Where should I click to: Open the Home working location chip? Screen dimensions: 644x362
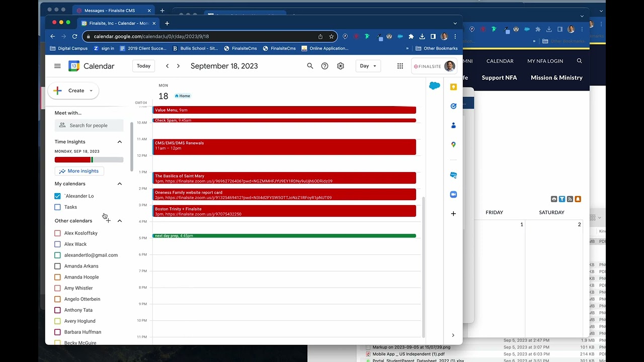click(183, 96)
